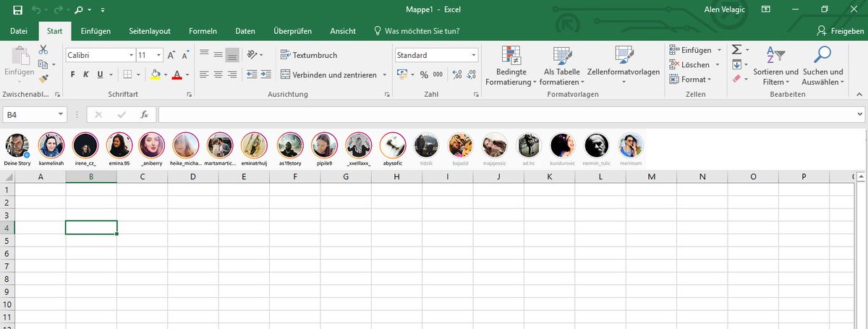Click the Freigeben share button
868x329 pixels.
839,31
